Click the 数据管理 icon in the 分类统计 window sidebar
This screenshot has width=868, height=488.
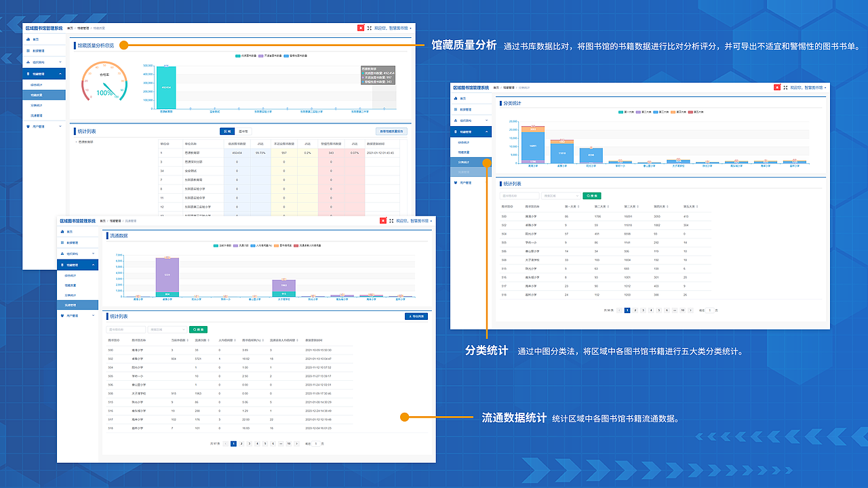tap(456, 109)
